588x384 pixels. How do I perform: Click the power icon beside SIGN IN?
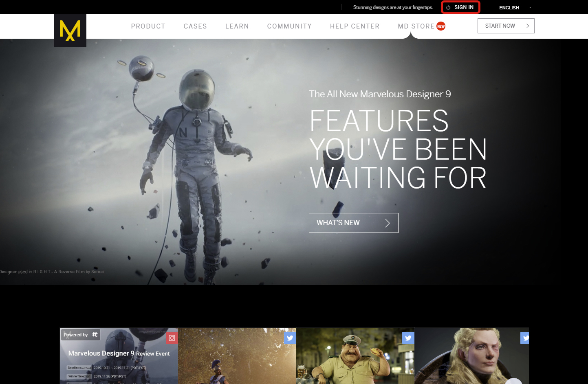click(448, 7)
